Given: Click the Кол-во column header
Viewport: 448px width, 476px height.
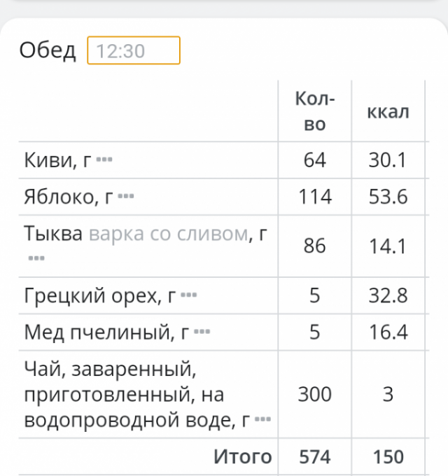Looking at the screenshot, I should click(x=315, y=112).
